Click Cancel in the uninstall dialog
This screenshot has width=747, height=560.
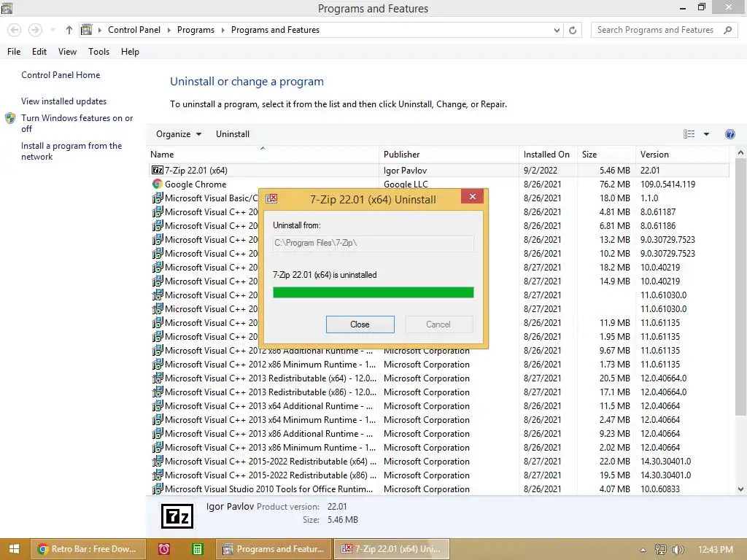pos(438,324)
